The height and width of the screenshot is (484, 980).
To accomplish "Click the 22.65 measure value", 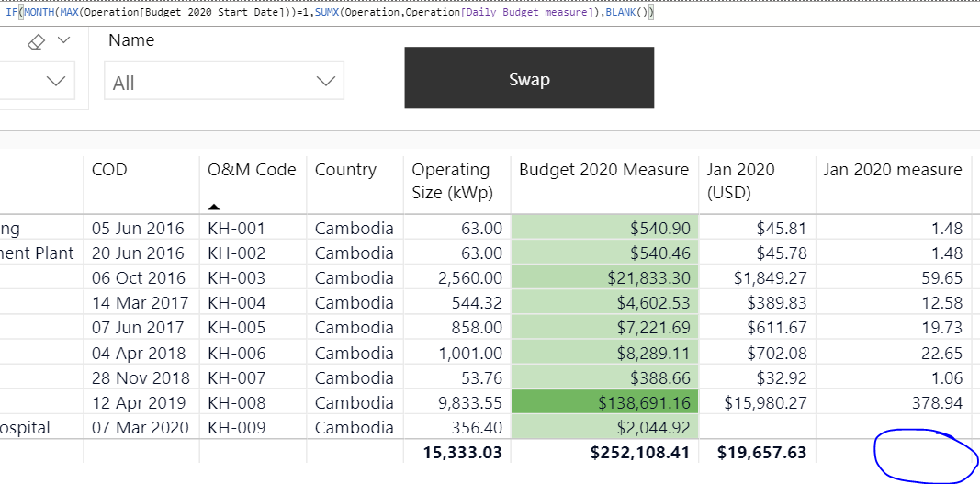I will coord(941,353).
